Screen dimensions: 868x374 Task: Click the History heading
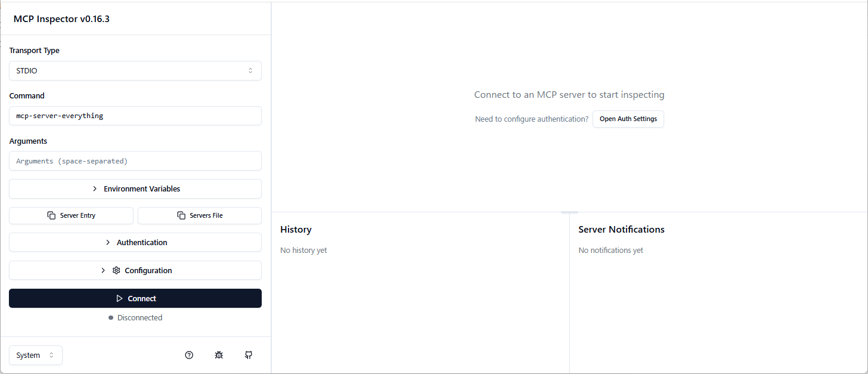click(x=296, y=229)
